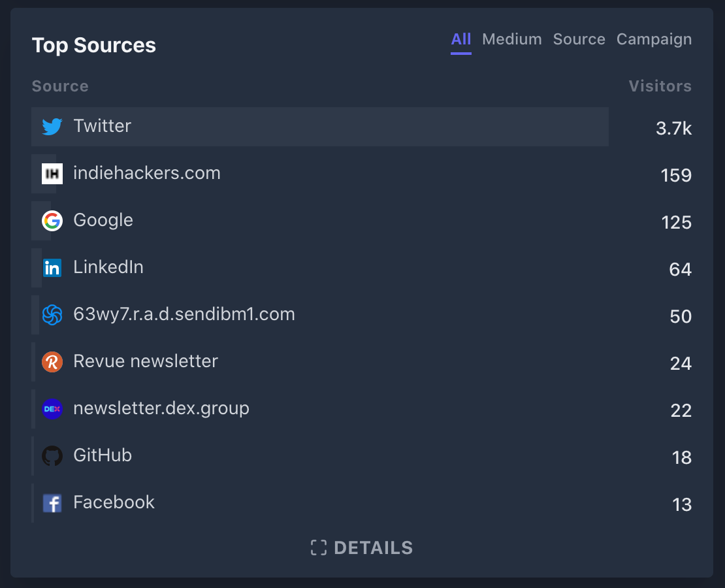Click the Revue newsletter R icon
The image size is (725, 588).
click(52, 362)
